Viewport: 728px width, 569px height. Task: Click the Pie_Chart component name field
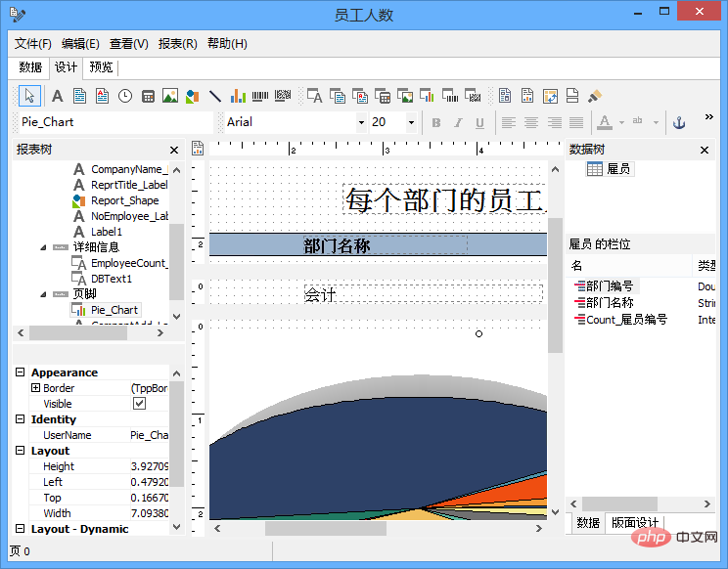click(116, 122)
